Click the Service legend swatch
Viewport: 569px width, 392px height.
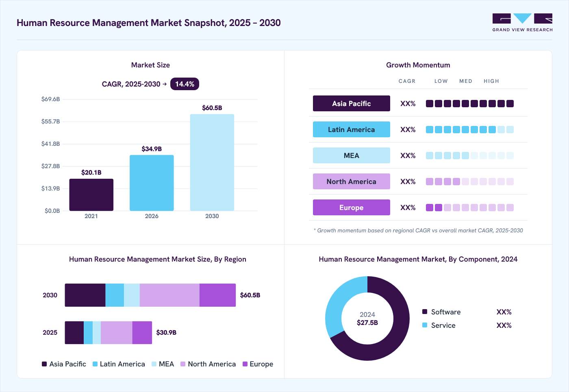425,325
